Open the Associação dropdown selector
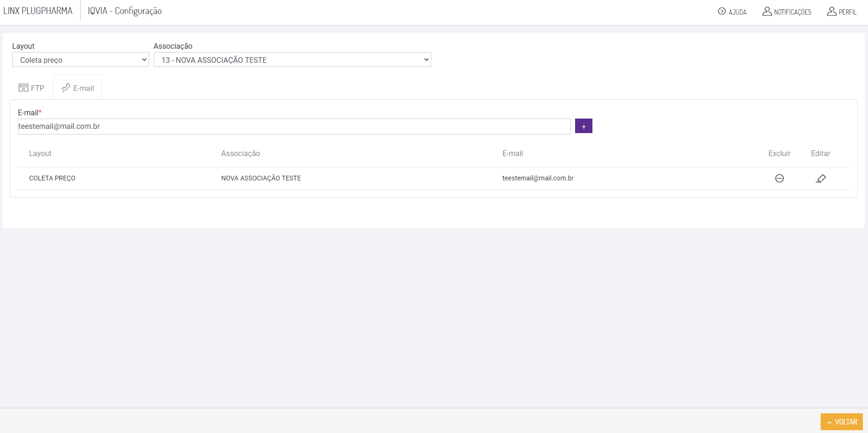Screen dimensions: 868x433 [292, 60]
